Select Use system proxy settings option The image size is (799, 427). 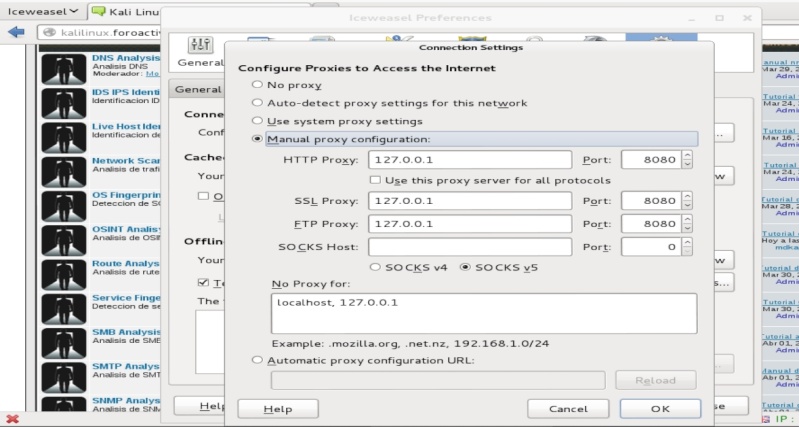257,121
